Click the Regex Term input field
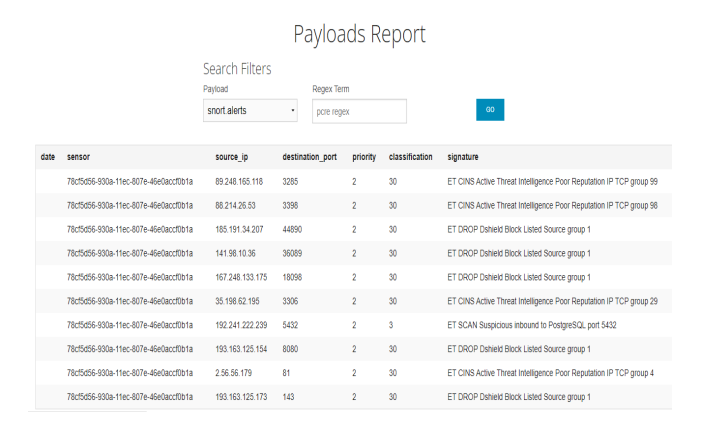 (x=359, y=111)
